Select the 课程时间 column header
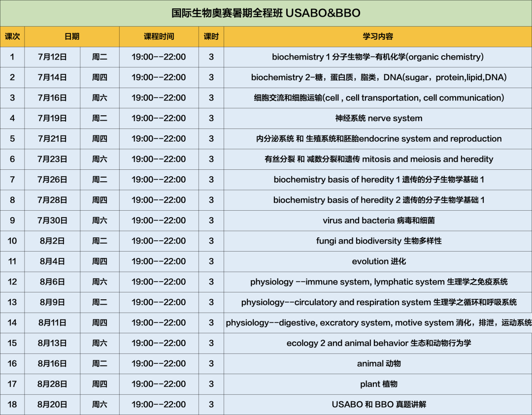Image resolution: width=532 pixels, height=415 pixels. [x=159, y=36]
